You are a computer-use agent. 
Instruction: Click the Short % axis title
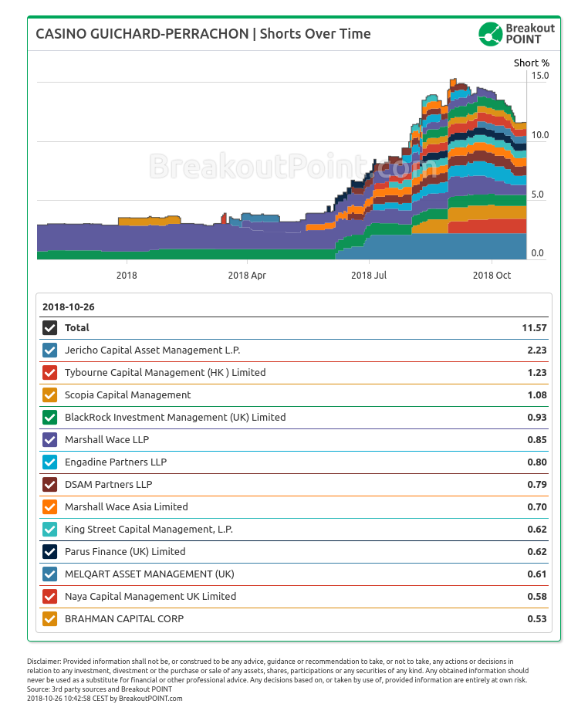532,63
